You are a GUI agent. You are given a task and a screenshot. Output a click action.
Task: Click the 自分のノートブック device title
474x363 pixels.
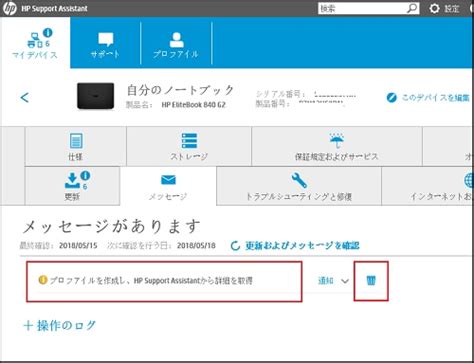(180, 90)
